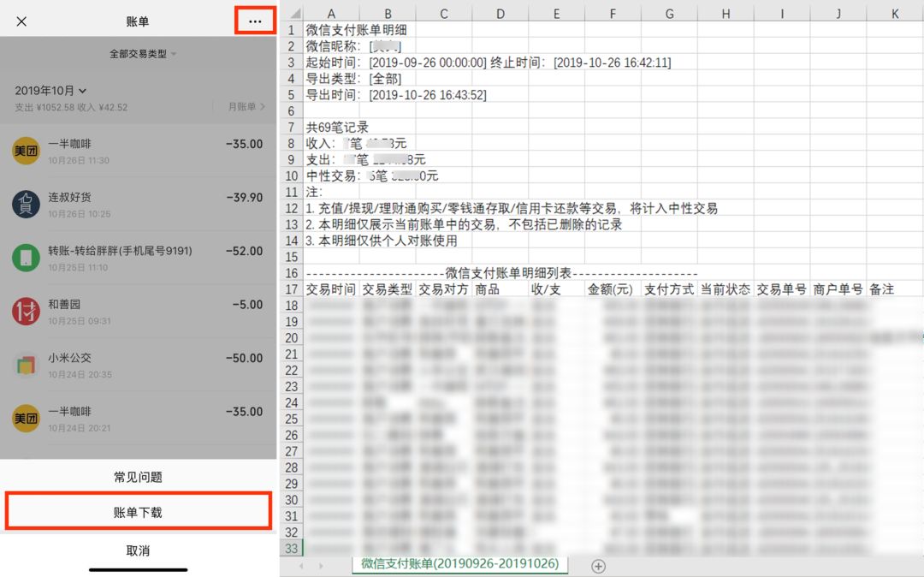Click the 金额(元) header cell
Screen dimensions: 924x577
[x=613, y=289]
